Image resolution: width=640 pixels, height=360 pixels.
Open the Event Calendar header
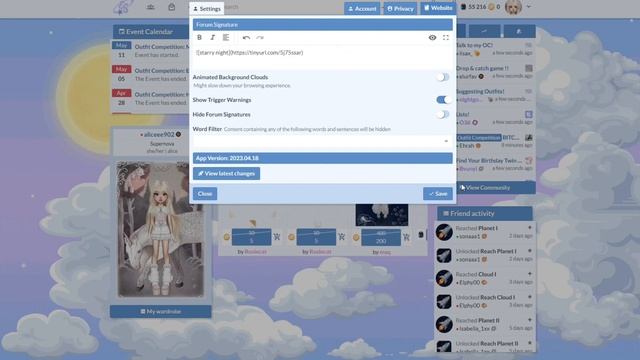pyautogui.click(x=150, y=31)
